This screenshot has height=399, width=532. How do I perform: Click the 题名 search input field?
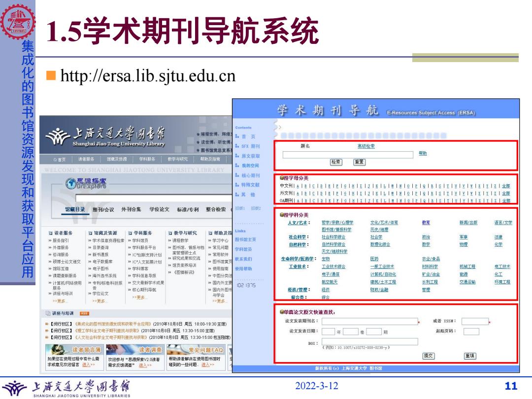pyautogui.click(x=348, y=155)
